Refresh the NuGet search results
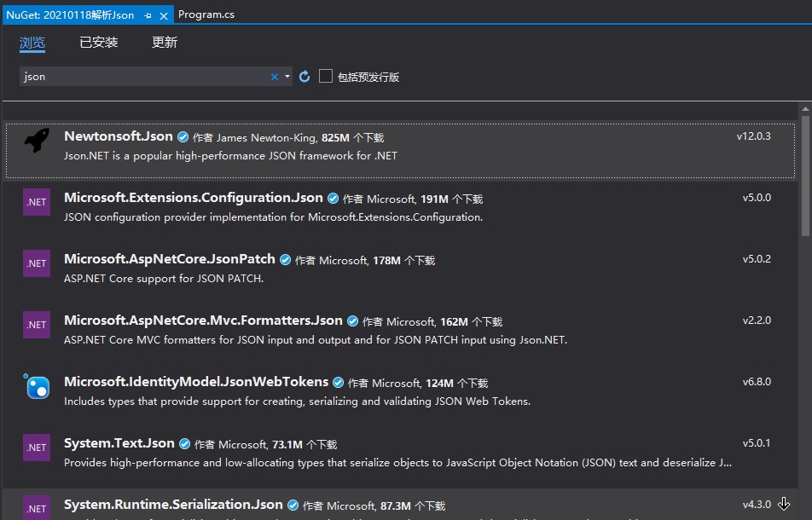This screenshot has width=812, height=520. point(304,77)
